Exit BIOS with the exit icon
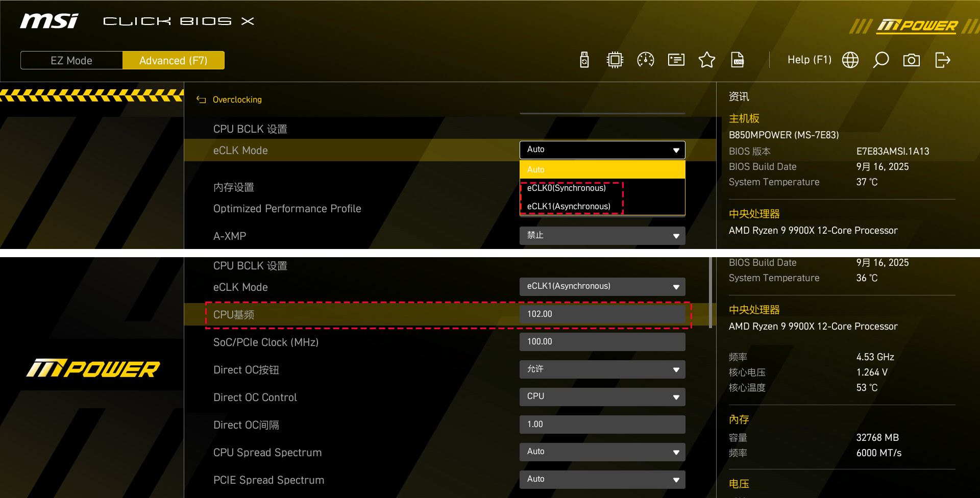This screenshot has height=498, width=980. click(x=942, y=60)
